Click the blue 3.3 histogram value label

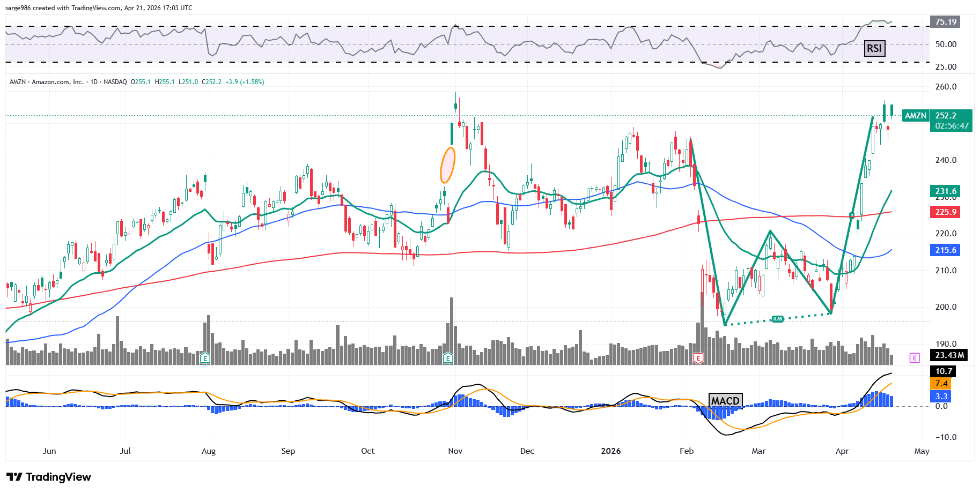pyautogui.click(x=941, y=397)
